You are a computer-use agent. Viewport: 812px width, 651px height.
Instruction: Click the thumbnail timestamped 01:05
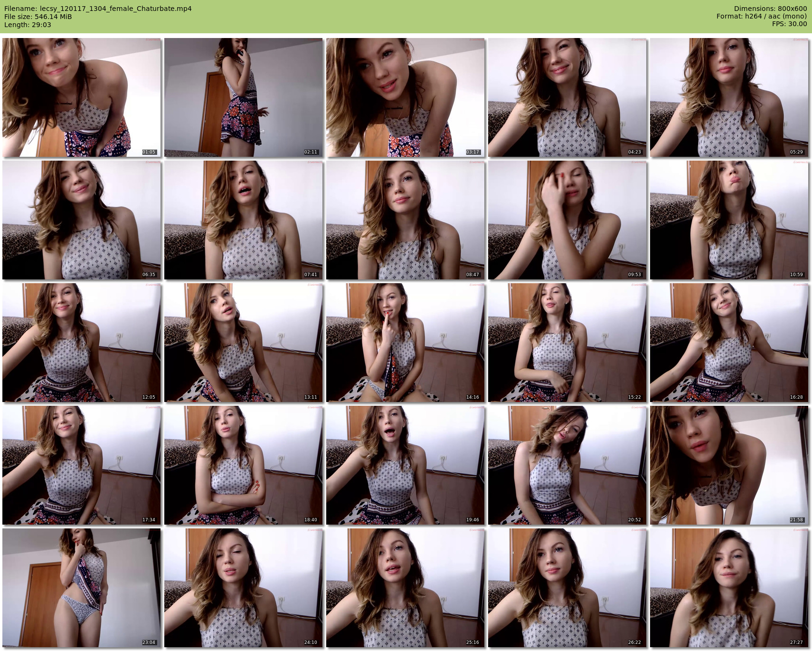click(x=81, y=97)
